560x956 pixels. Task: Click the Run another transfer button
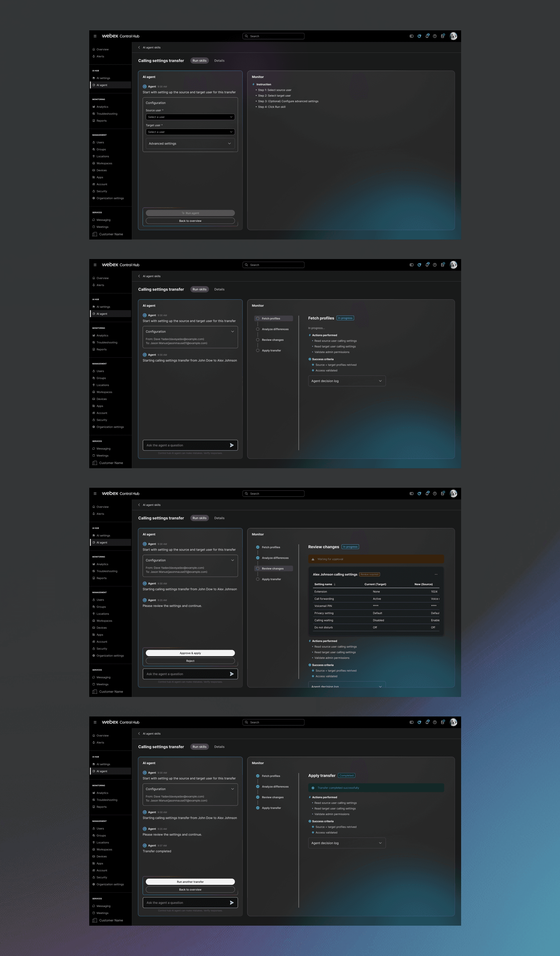tap(190, 882)
